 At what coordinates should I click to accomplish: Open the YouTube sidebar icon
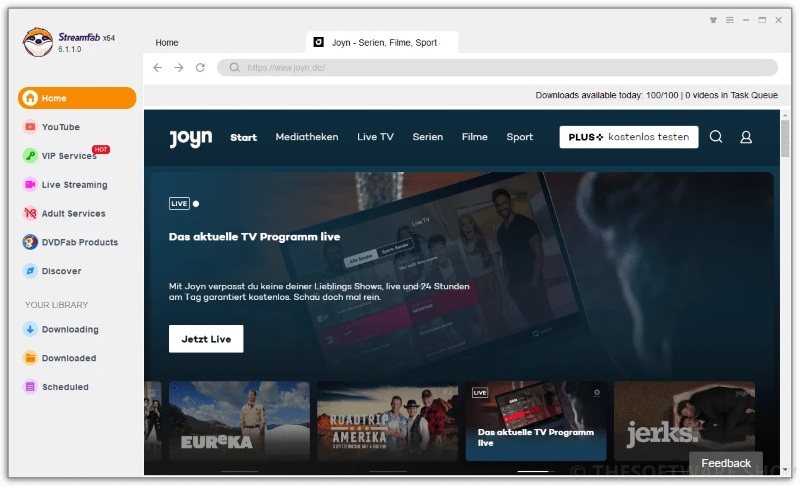30,126
